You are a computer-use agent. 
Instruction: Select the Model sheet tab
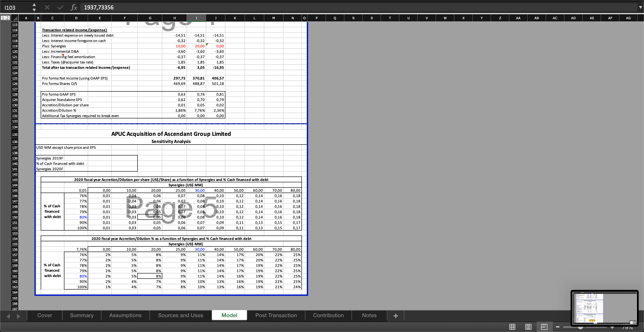coord(229,315)
